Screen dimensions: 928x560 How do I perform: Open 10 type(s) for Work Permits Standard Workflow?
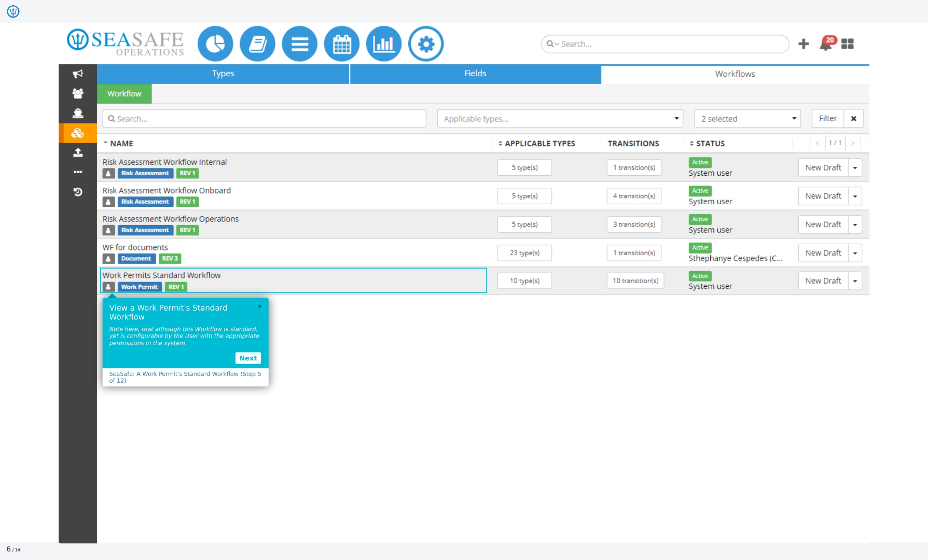(x=524, y=281)
